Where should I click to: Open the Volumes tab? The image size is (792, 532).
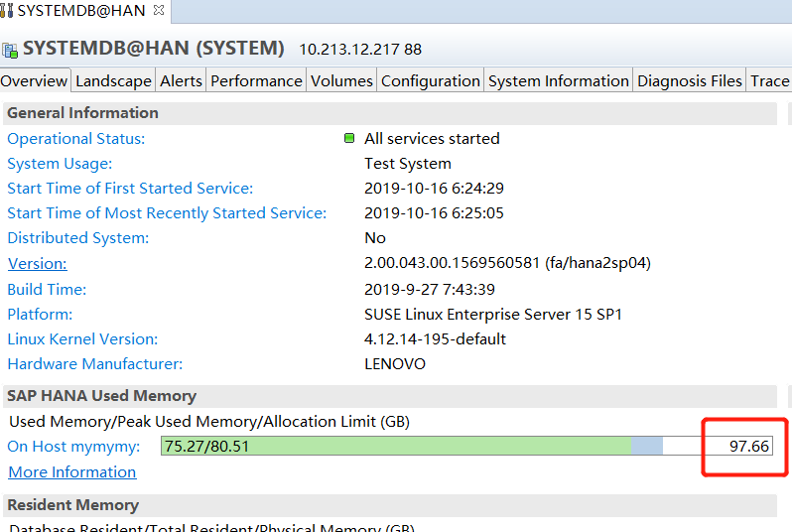click(x=341, y=80)
